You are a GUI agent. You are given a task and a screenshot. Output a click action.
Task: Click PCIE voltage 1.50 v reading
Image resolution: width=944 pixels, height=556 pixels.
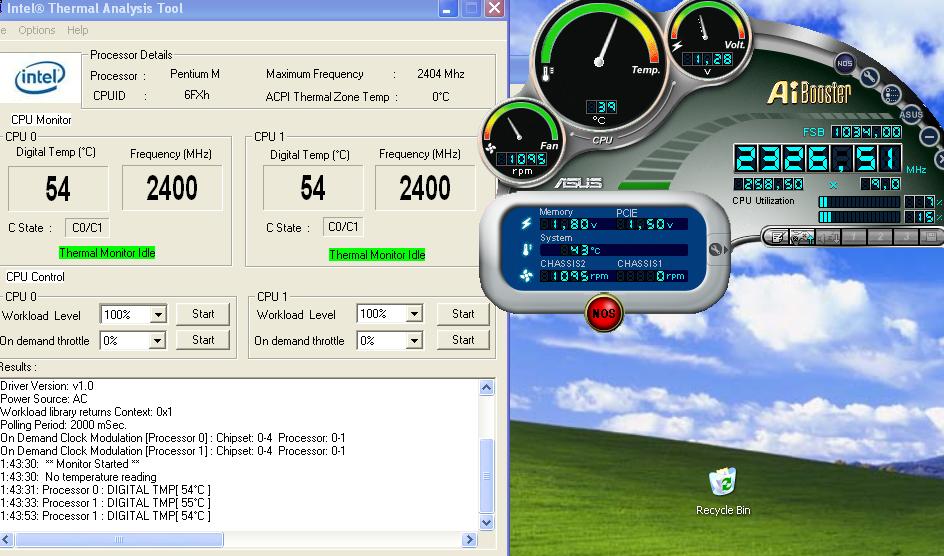pyautogui.click(x=645, y=224)
